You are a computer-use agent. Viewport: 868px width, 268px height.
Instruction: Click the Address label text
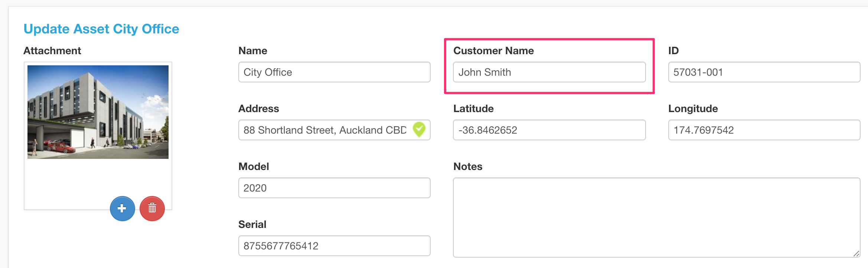point(258,109)
